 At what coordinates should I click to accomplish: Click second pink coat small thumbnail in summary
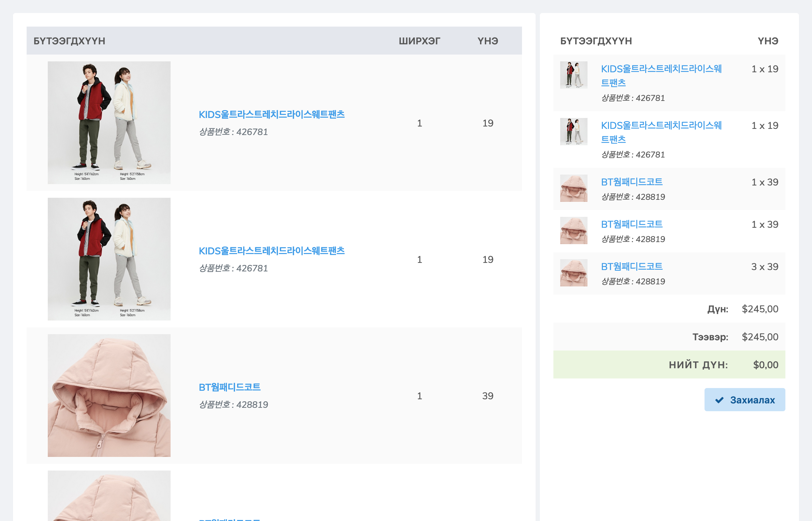pos(574,230)
